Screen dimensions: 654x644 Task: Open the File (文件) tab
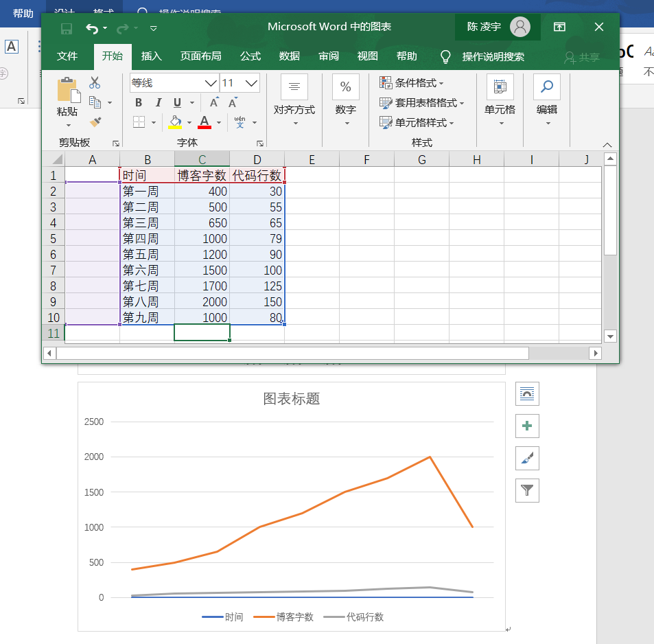tap(67, 56)
